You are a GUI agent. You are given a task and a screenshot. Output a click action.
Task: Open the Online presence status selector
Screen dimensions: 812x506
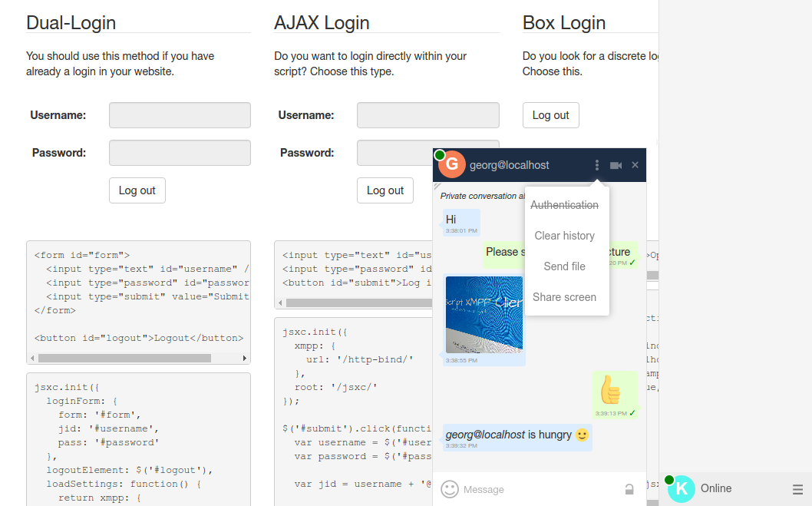click(x=715, y=488)
